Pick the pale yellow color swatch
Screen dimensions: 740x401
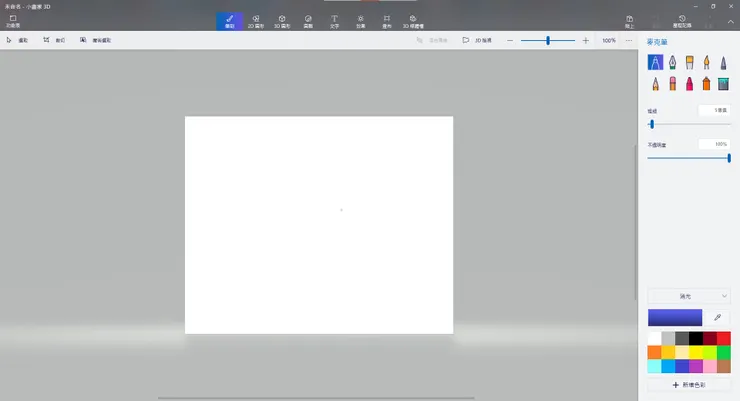[682, 352]
